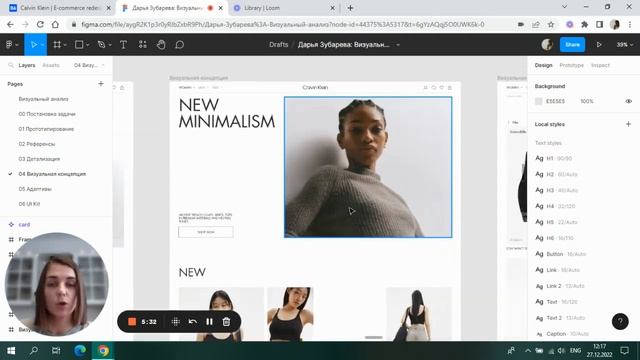This screenshot has height=360, width=640.
Task: Switch to the Layers tab
Action: click(x=27, y=65)
